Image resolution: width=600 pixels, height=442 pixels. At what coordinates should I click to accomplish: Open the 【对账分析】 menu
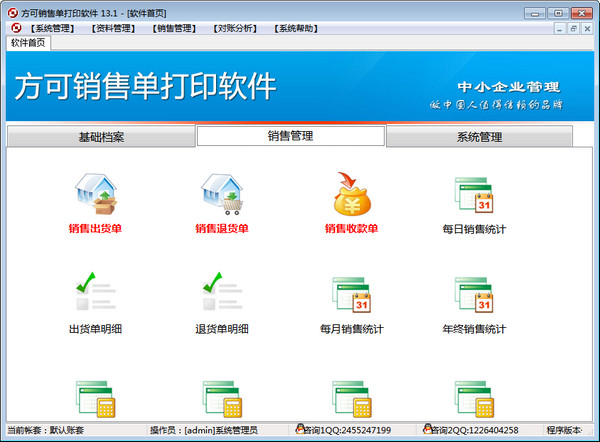(235, 28)
